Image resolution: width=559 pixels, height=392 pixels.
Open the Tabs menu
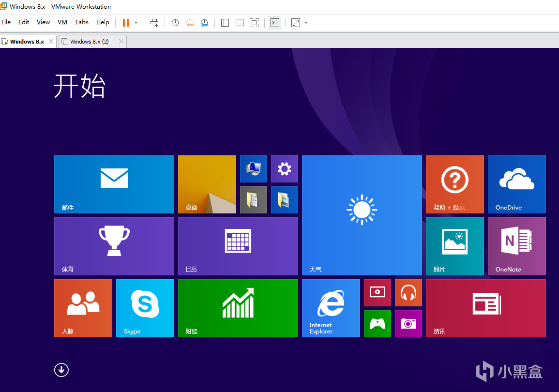(82, 22)
